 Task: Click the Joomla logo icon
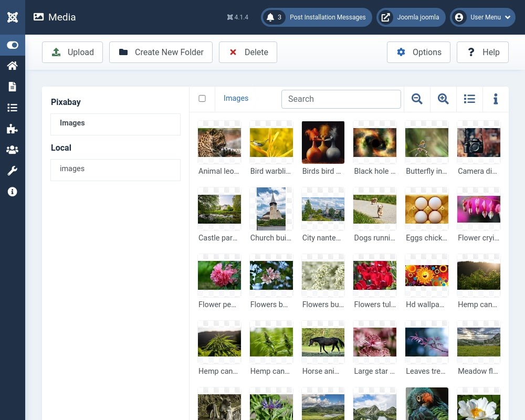[13, 17]
